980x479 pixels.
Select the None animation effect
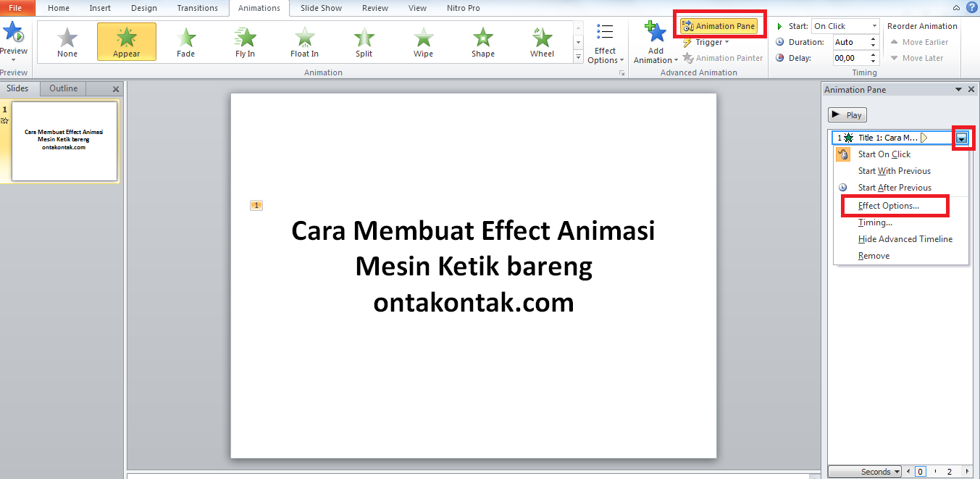[67, 42]
